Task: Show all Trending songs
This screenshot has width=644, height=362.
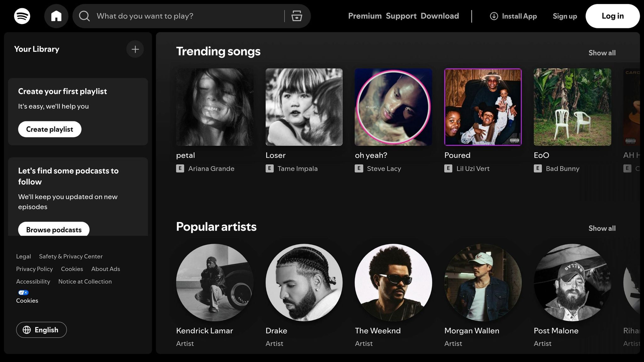Action: click(602, 53)
